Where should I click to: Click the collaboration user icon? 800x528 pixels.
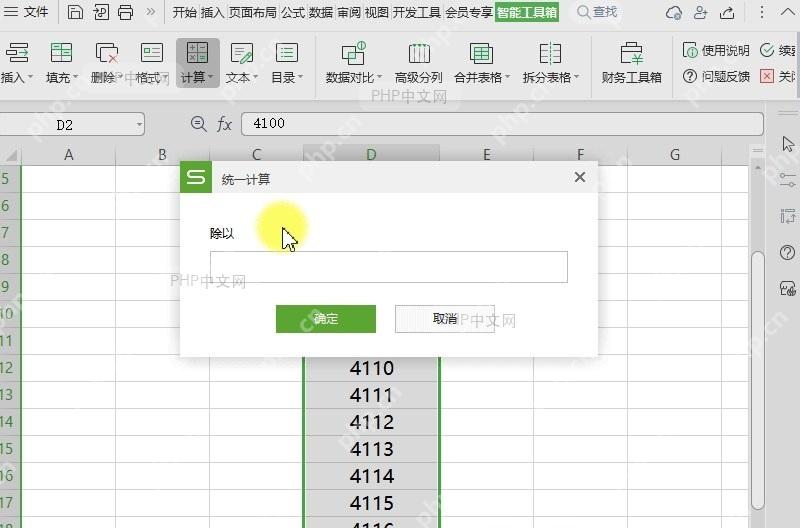tap(701, 12)
